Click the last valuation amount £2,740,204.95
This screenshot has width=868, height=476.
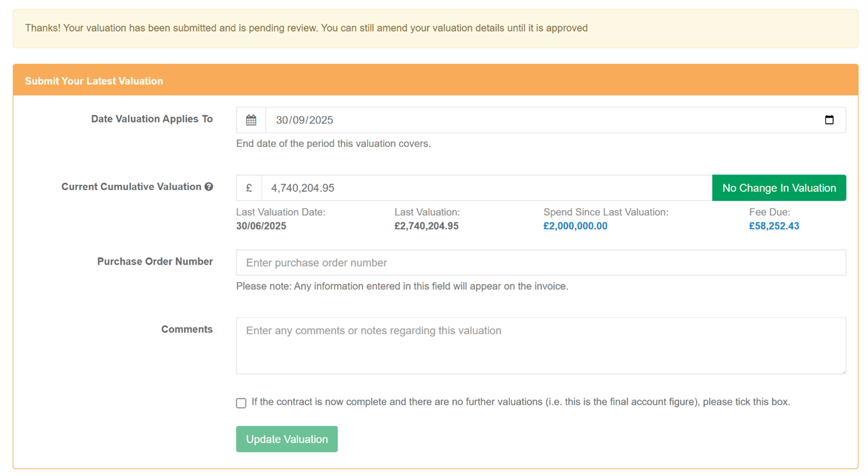(x=426, y=226)
